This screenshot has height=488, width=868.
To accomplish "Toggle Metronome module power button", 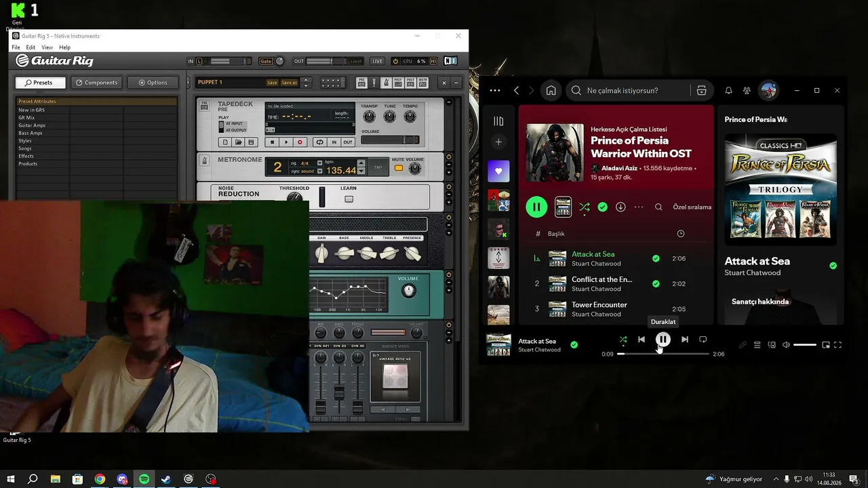I will tap(449, 157).
